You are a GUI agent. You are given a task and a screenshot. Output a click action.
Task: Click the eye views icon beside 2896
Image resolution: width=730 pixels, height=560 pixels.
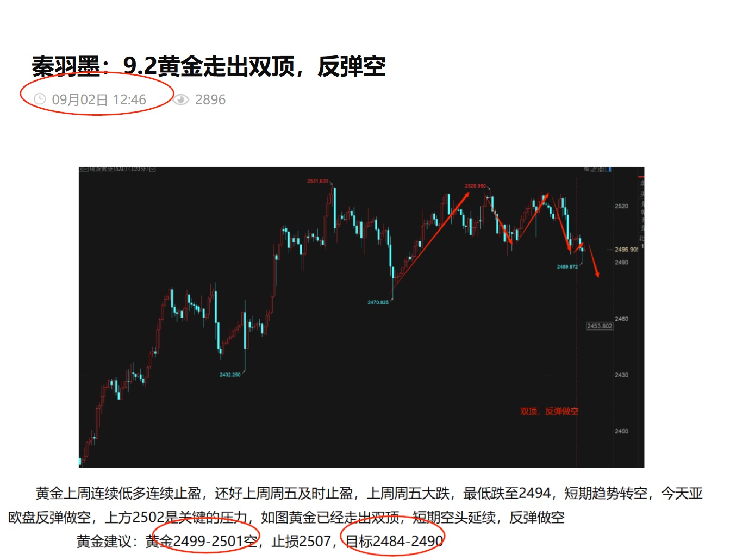181,99
